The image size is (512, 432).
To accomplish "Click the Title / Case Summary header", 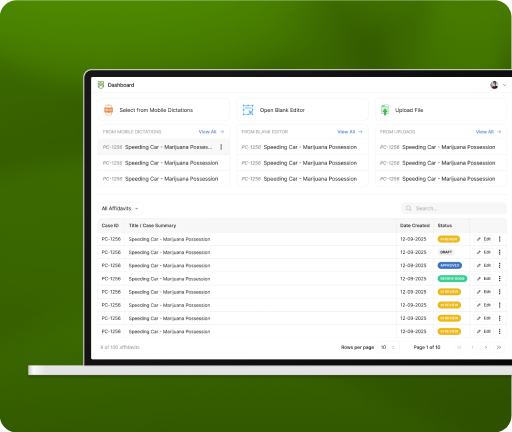I will pos(152,226).
